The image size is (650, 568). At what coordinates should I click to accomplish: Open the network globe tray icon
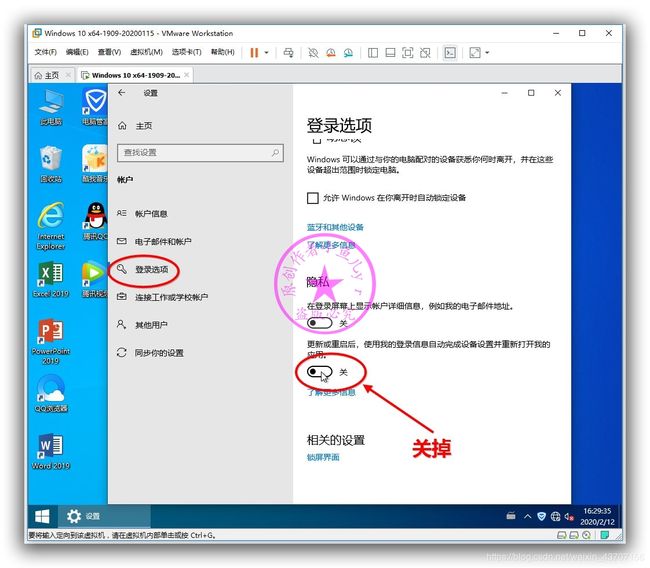(555, 516)
